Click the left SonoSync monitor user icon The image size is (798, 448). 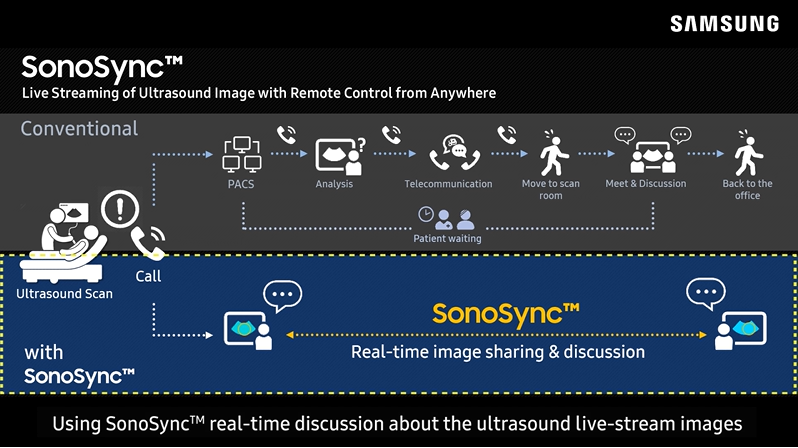point(249,330)
